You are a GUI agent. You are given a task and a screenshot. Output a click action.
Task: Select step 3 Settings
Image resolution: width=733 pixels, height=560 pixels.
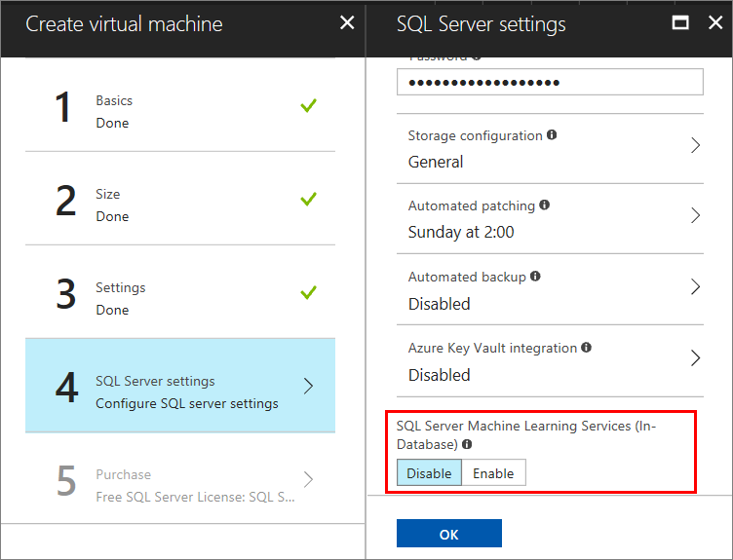(180, 292)
